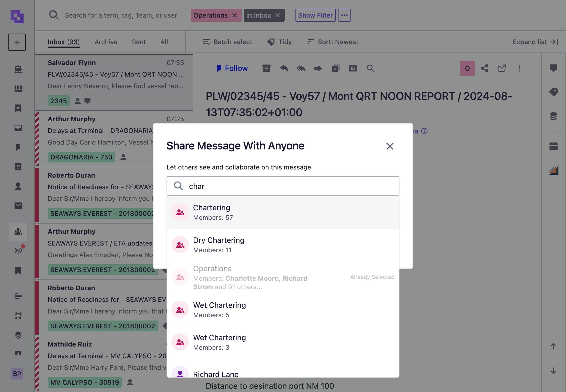
Task: Click the reply arrow icon
Action: 284,68
